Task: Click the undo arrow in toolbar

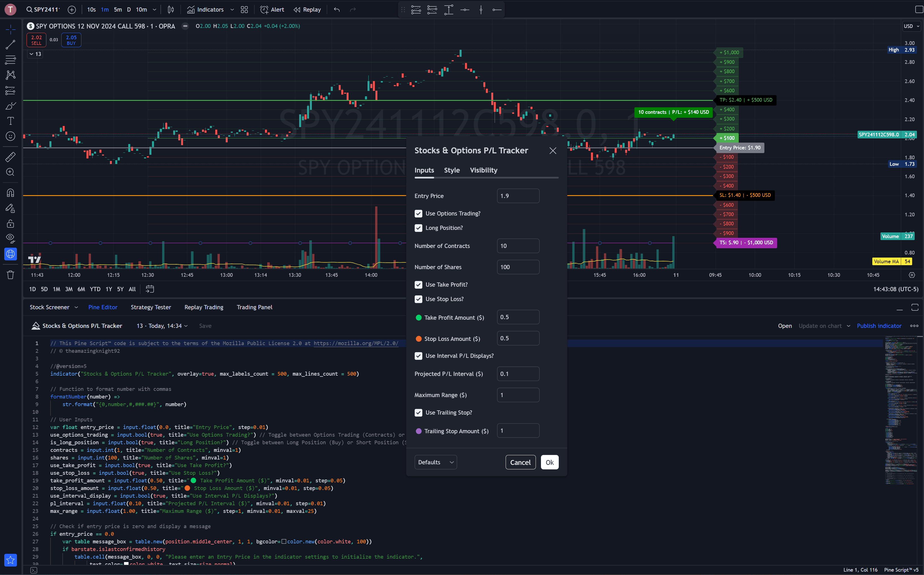Action: pos(337,10)
